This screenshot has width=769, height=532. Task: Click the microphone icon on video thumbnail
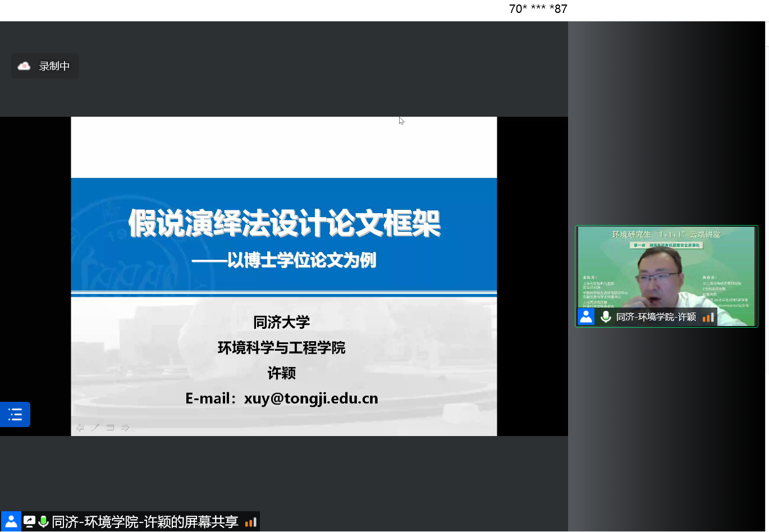pos(606,317)
